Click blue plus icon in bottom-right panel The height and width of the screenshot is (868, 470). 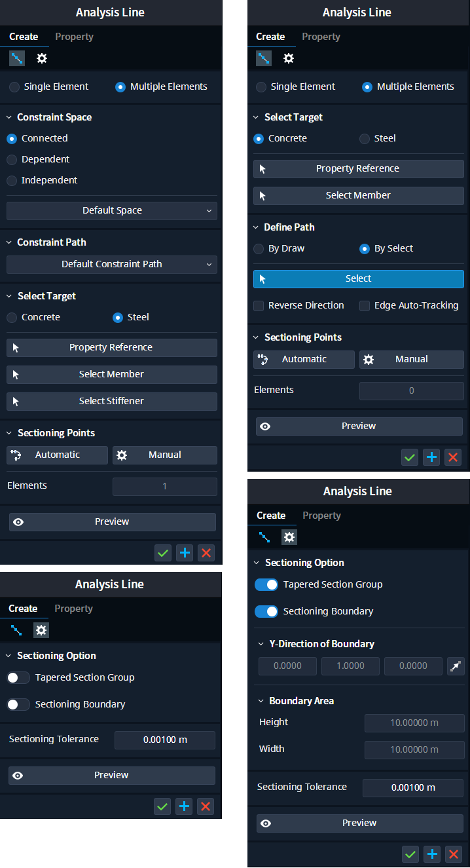pyautogui.click(x=432, y=854)
